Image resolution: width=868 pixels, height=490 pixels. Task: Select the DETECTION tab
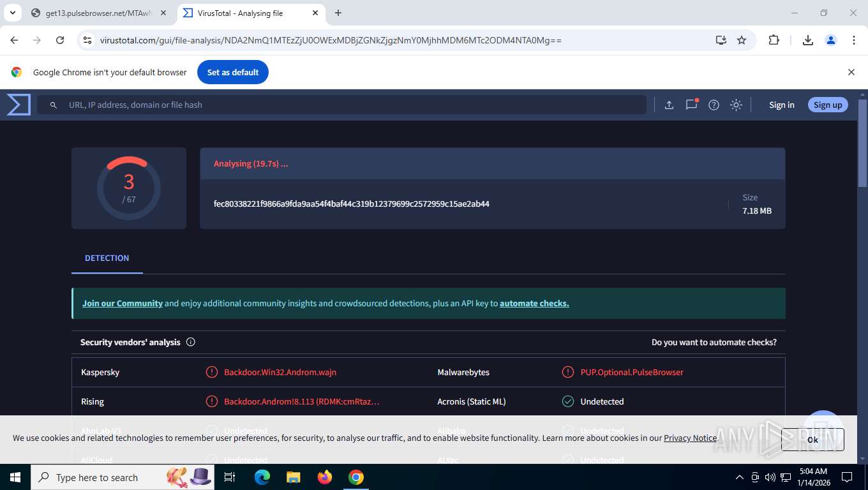tap(107, 258)
